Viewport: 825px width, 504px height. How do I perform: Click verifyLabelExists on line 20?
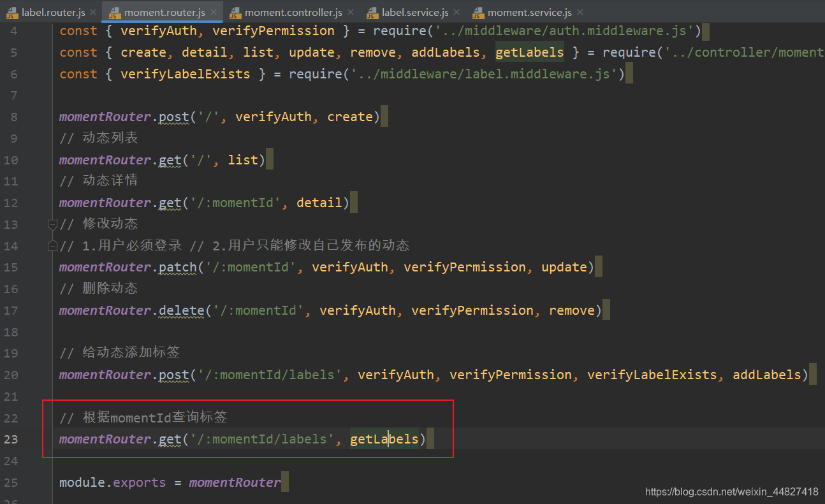pos(652,375)
